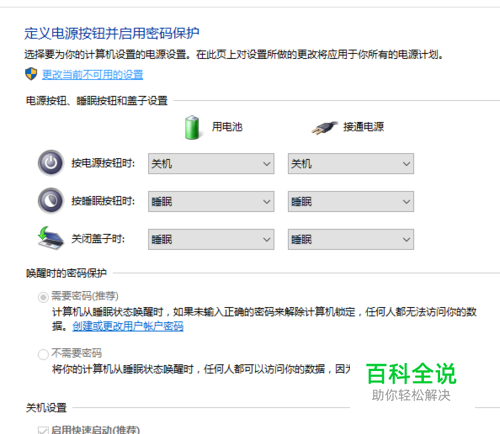Screen dimensions: 500x434
Task: Open 创建或更改用户帐户密码 link
Action: pos(128,326)
